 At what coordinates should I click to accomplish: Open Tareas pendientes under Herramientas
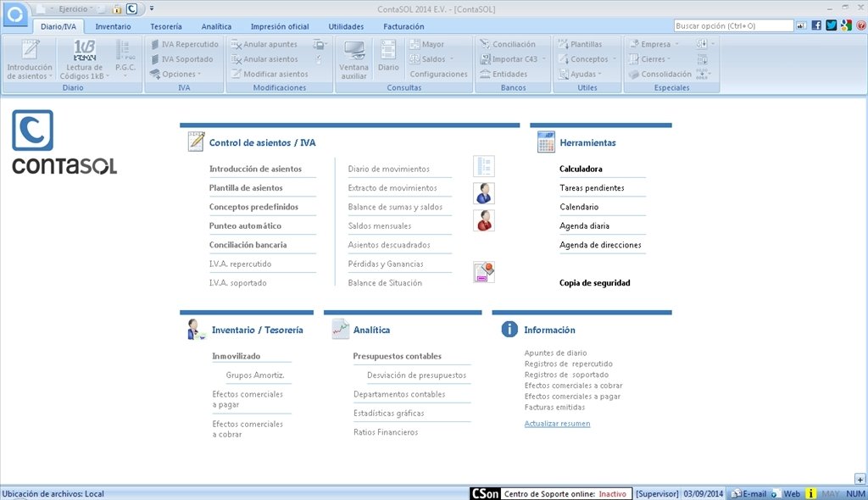(x=592, y=188)
